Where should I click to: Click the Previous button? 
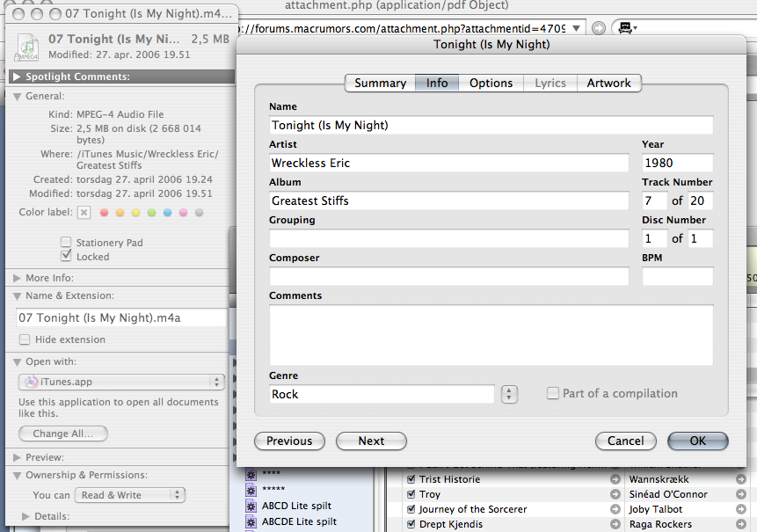(289, 441)
